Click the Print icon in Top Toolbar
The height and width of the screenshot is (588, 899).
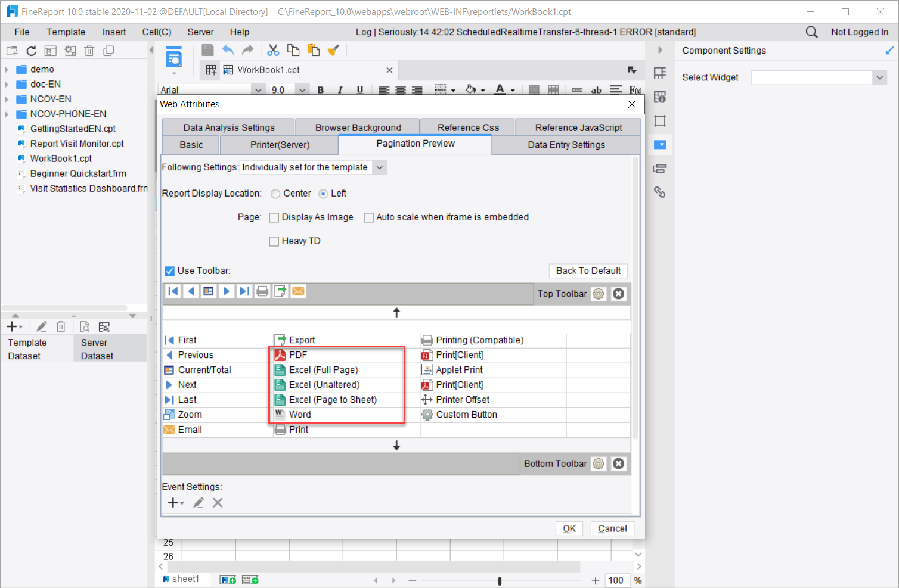pyautogui.click(x=262, y=291)
